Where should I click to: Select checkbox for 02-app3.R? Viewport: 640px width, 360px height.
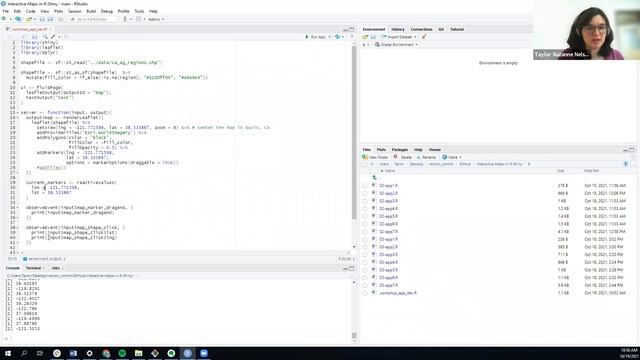[365, 201]
